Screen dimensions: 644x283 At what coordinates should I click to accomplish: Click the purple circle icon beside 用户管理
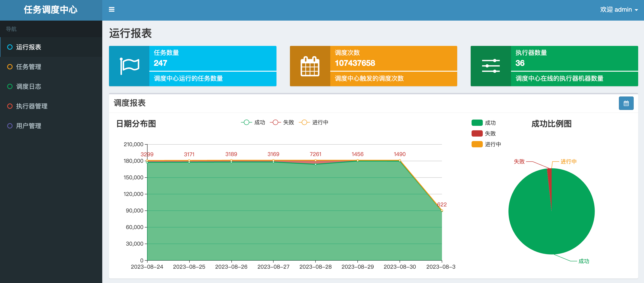click(x=10, y=126)
